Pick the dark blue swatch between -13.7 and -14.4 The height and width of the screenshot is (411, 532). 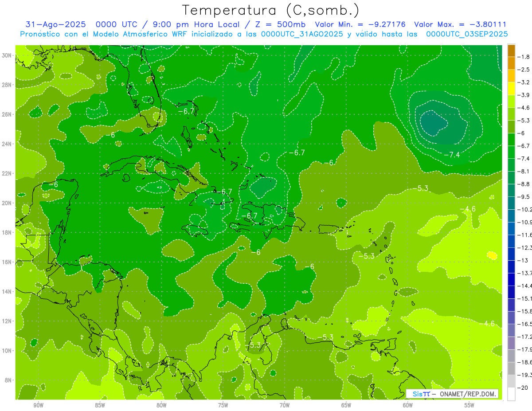tap(511, 279)
